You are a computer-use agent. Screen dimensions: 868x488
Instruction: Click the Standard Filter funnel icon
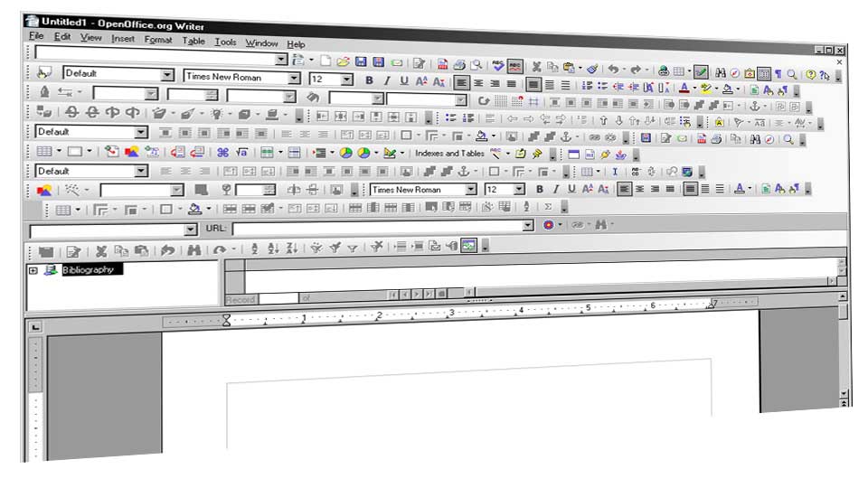(352, 248)
